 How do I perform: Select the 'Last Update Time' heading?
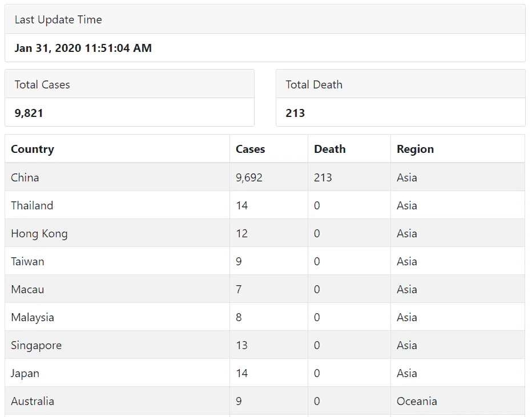coord(58,19)
